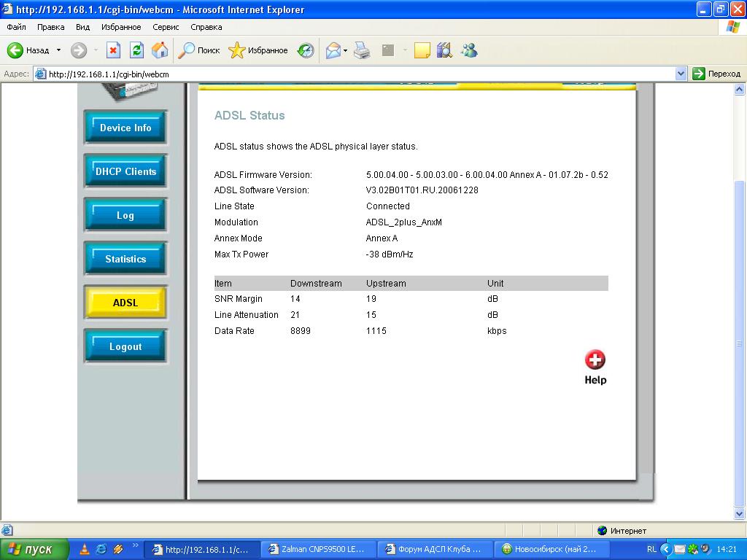This screenshot has height=560, width=747.
Task: Print the page using the printer icon
Action: pyautogui.click(x=362, y=50)
